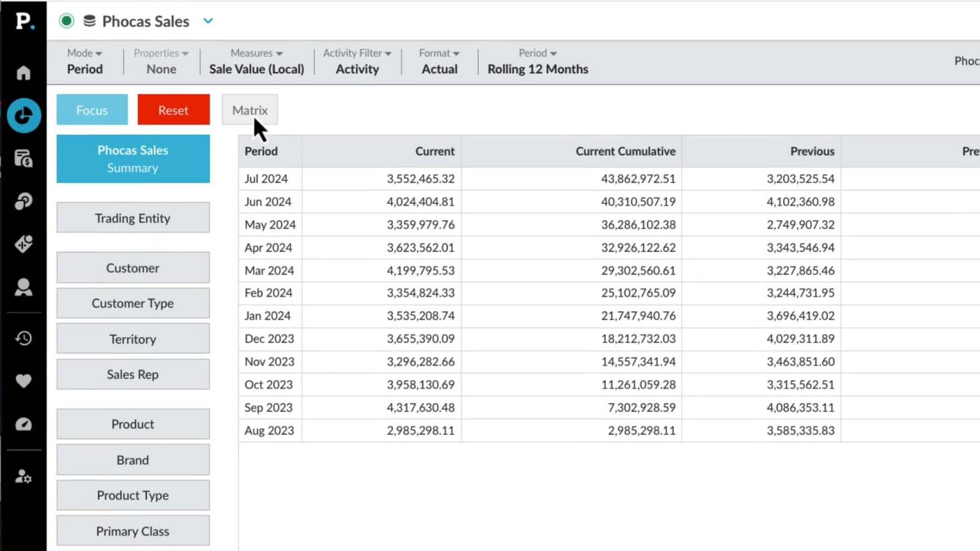Viewport: 980px width, 551px height.
Task: Select the Jul 2024 period row
Action: click(x=609, y=179)
